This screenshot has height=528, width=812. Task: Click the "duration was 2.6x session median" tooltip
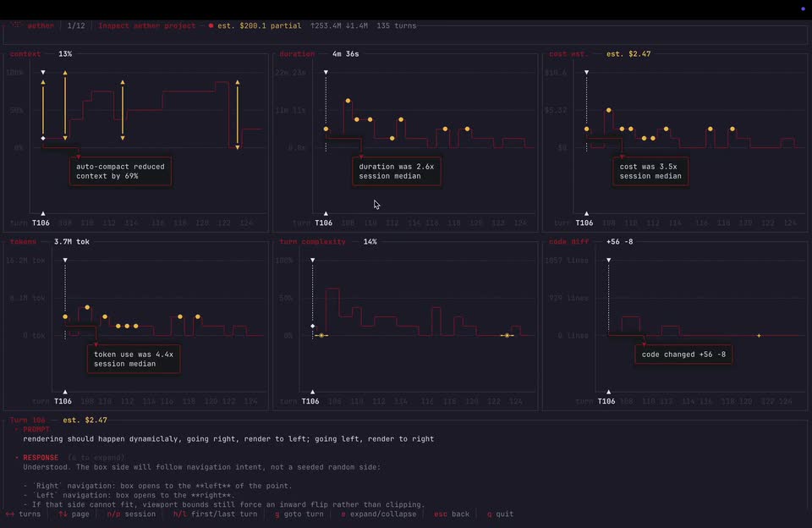click(x=397, y=171)
